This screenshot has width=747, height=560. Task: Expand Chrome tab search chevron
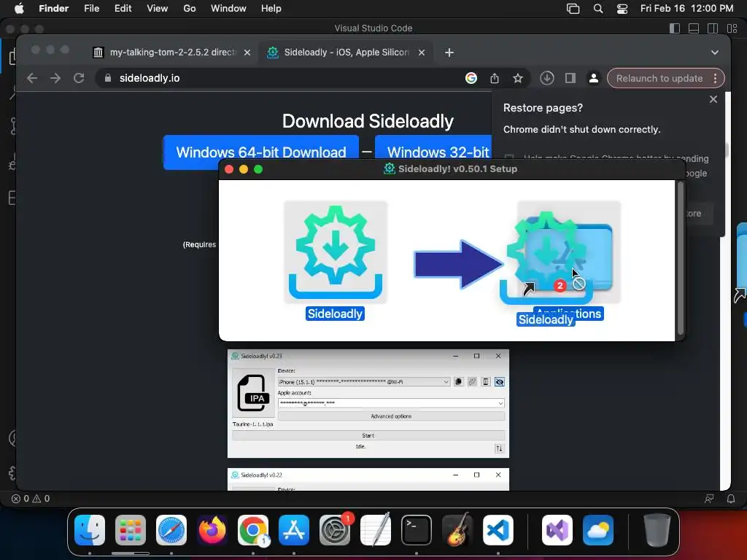point(715,52)
